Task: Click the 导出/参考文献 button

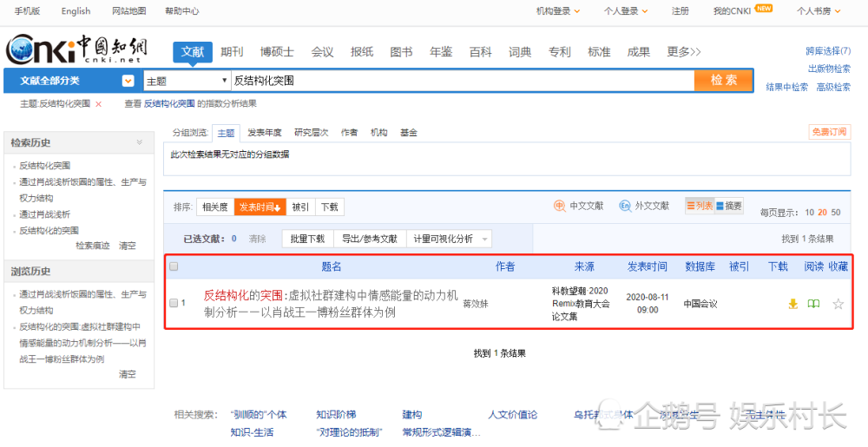Action: [370, 239]
